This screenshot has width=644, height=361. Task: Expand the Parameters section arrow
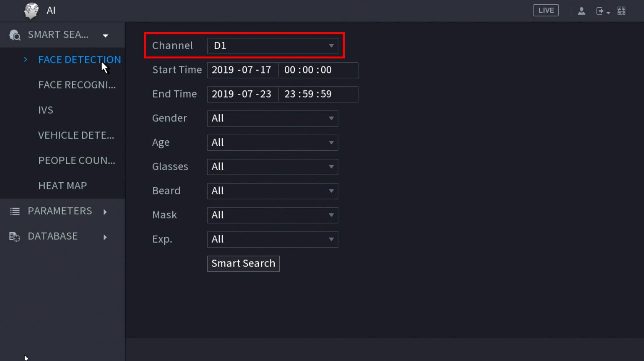pos(105,212)
